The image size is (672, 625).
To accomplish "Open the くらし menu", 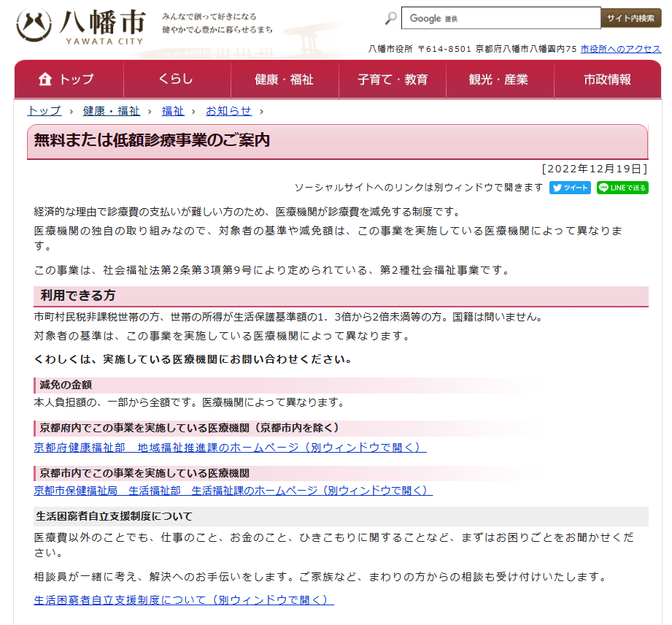I will (177, 80).
